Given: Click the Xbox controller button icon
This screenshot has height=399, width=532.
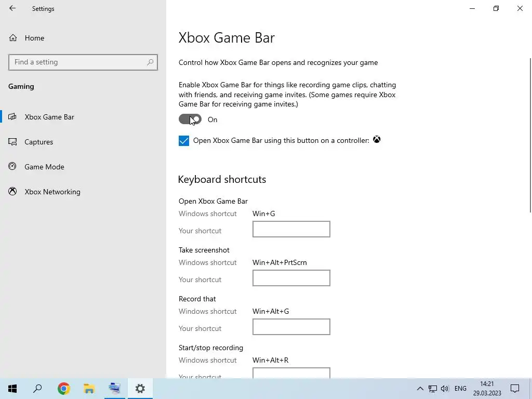Looking at the screenshot, I should tap(377, 139).
